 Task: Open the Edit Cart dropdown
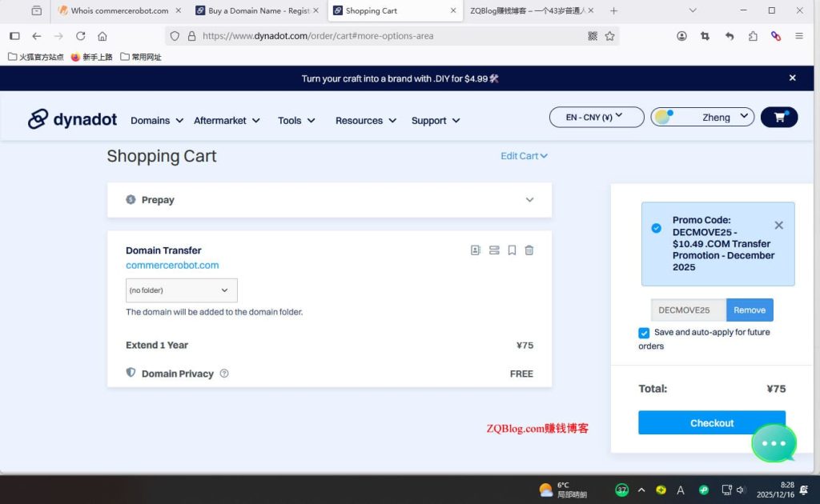(x=524, y=156)
